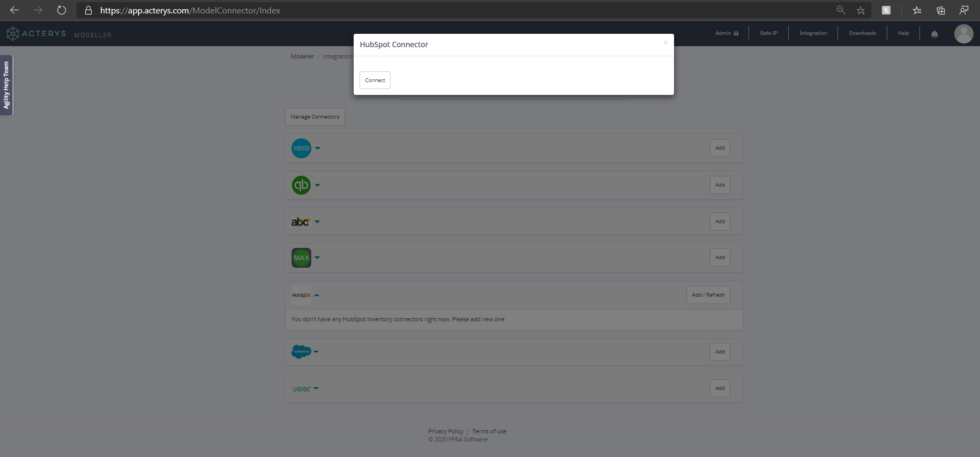Image resolution: width=980 pixels, height=457 pixels.
Task: Go forward in the browser
Action: [x=38, y=10]
